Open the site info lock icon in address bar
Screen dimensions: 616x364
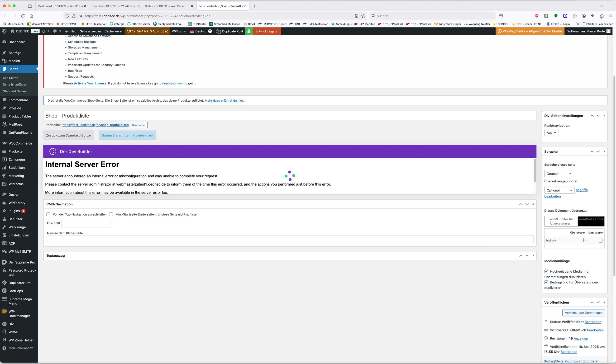[x=74, y=16]
